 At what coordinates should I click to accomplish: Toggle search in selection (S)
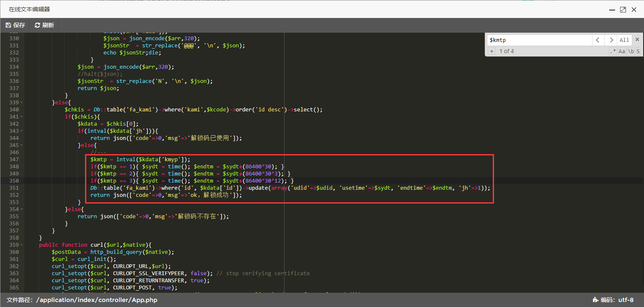point(638,51)
